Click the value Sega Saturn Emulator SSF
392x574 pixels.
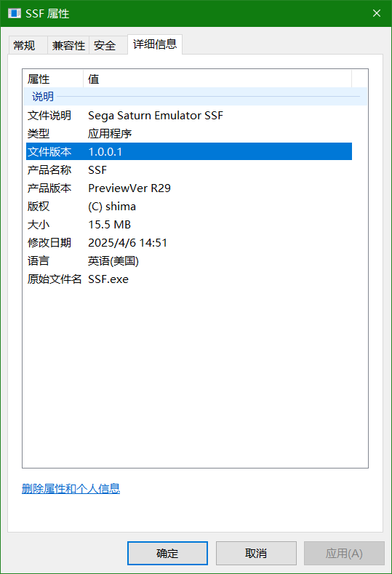[156, 116]
